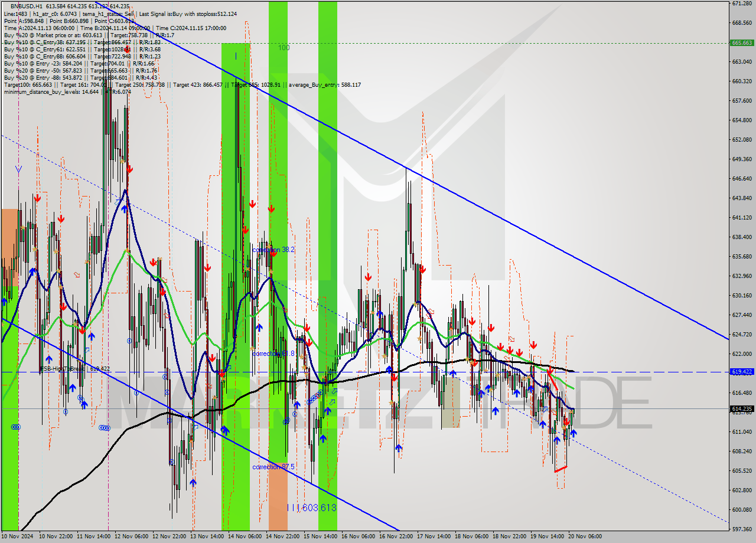Click the 608.240 price axis label
The image size is (756, 543).
[742, 451]
